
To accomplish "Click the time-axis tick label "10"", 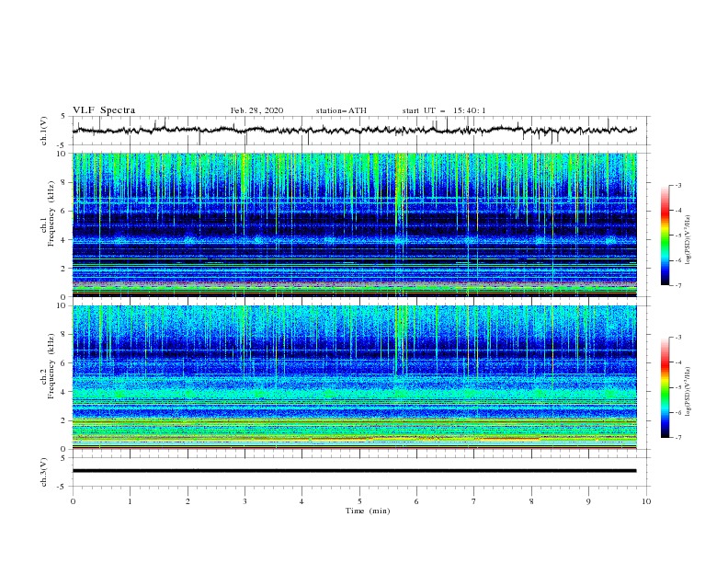I will click(x=646, y=501).
